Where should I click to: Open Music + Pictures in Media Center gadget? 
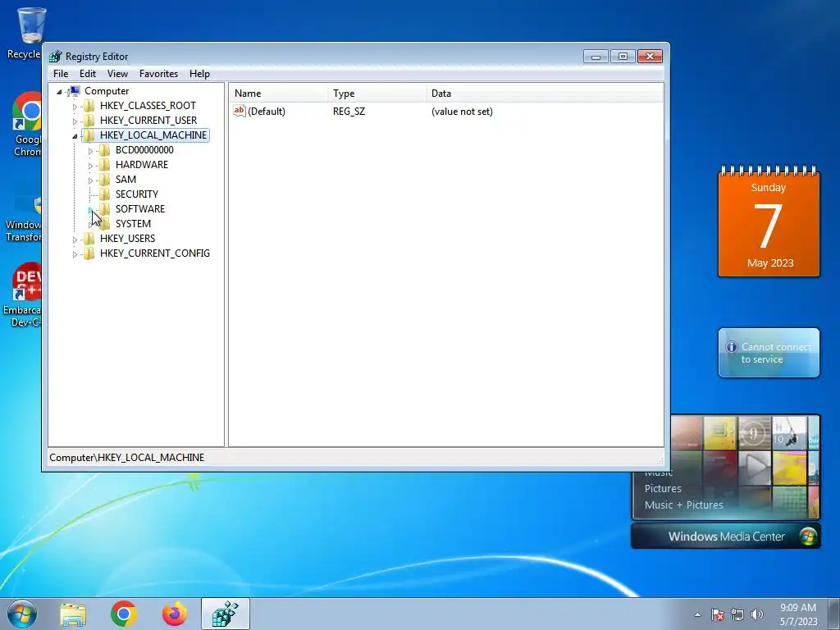(683, 504)
